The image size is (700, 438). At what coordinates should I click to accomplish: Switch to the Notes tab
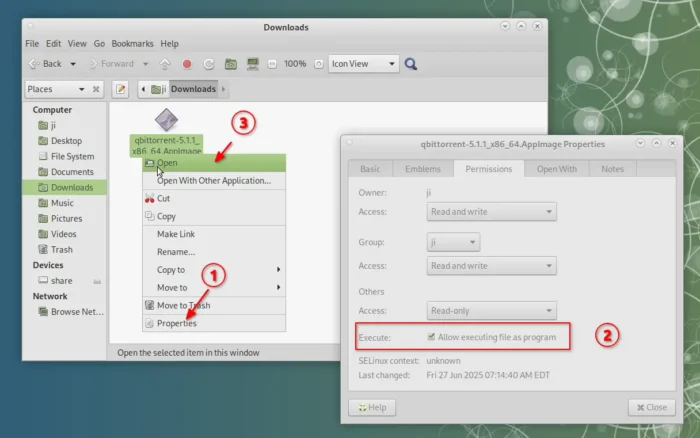[612, 169]
